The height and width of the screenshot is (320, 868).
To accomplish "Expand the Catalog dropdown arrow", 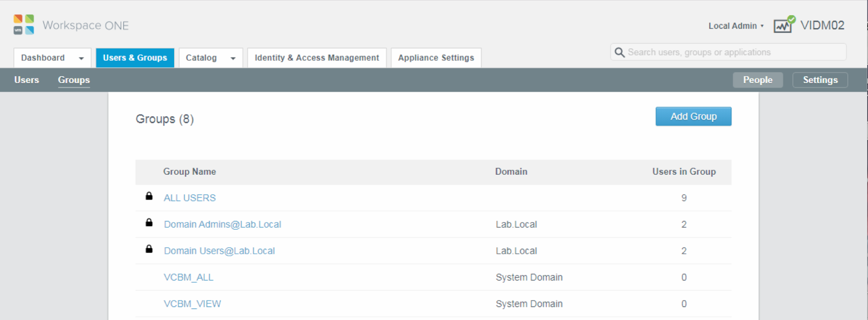I will 233,58.
